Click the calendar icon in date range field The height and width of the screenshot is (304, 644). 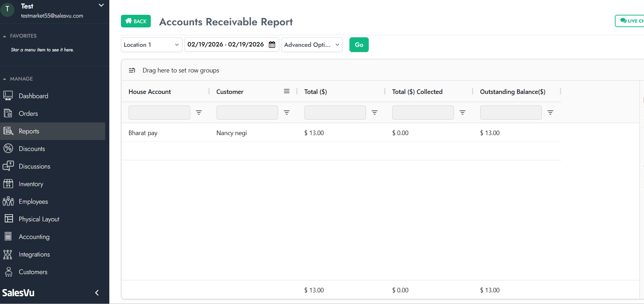(x=272, y=45)
